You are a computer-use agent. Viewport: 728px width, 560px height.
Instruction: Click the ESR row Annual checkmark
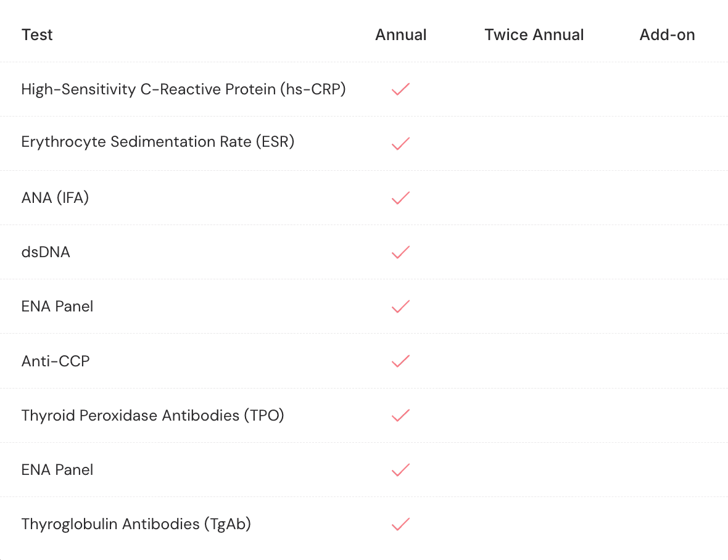pos(400,143)
